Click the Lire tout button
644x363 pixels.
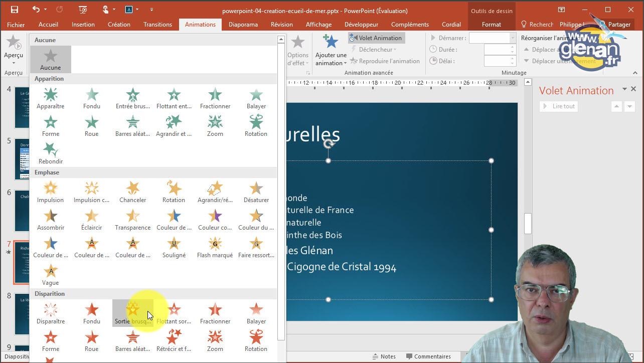click(x=559, y=106)
